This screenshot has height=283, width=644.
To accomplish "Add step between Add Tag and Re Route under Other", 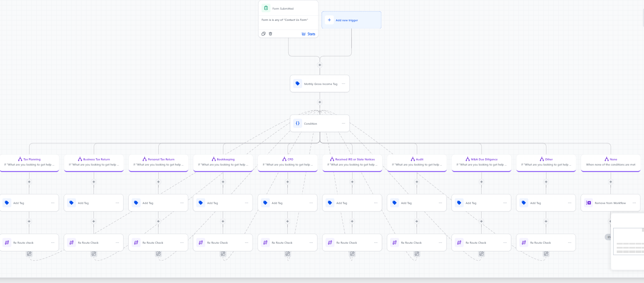I will [x=546, y=221].
